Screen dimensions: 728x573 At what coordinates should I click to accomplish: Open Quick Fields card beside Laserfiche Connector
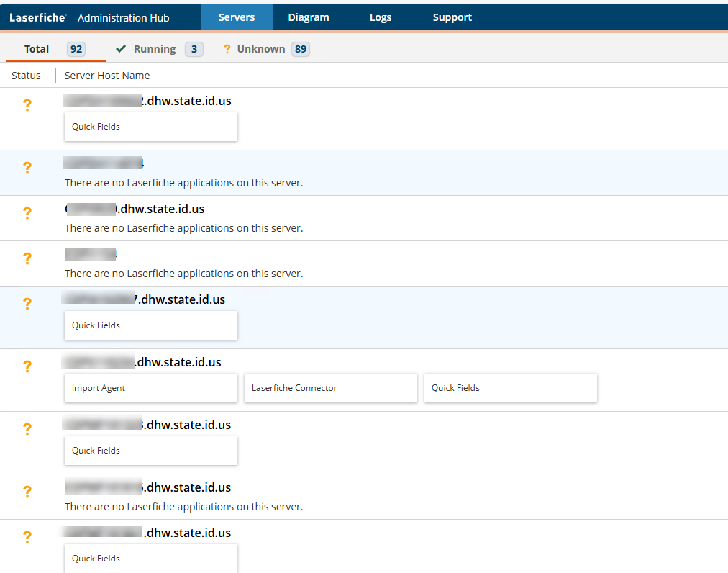(511, 388)
